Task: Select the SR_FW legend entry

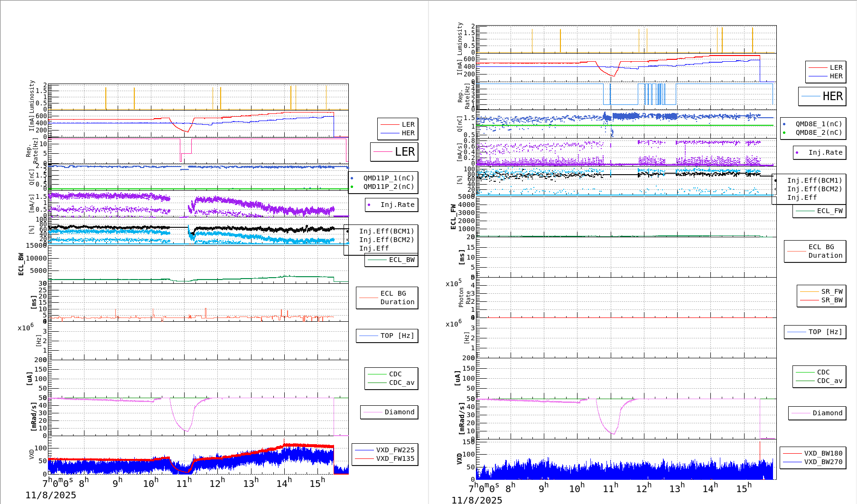Action: [831, 291]
